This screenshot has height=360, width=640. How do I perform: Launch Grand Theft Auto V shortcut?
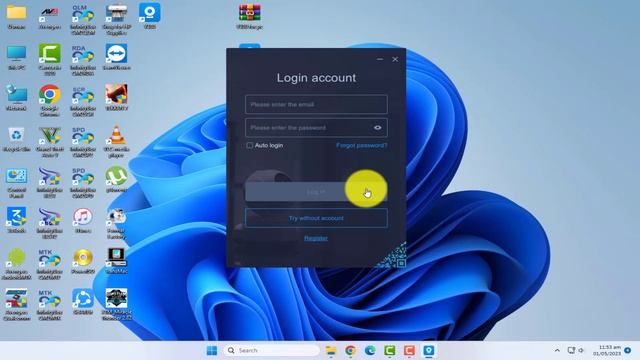[50, 142]
